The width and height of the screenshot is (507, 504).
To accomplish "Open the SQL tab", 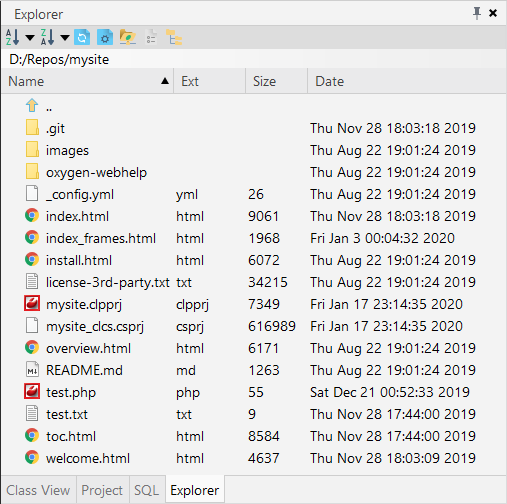I will point(147,490).
